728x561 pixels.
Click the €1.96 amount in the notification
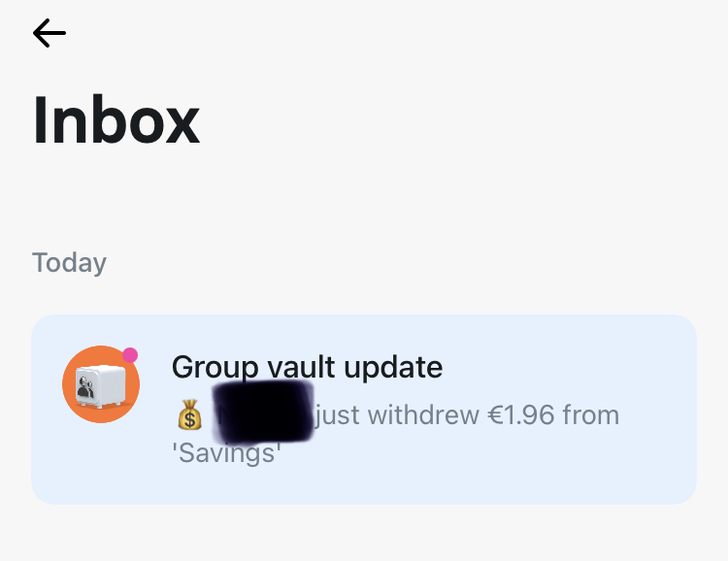tap(521, 414)
